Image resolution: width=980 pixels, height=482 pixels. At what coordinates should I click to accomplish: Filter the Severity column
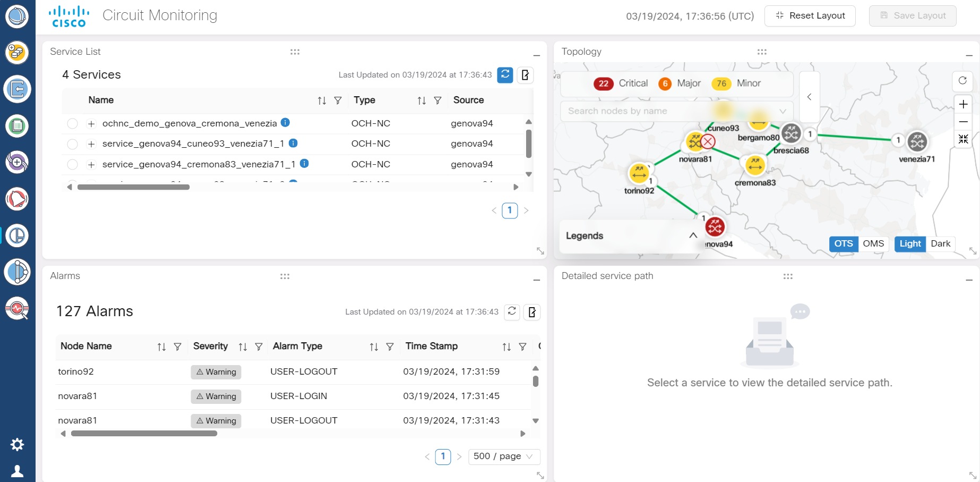click(259, 346)
